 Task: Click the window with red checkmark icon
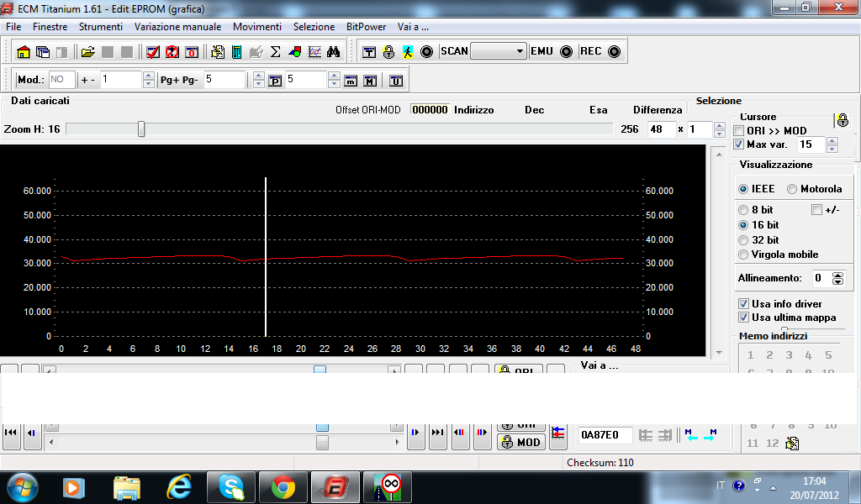(153, 52)
